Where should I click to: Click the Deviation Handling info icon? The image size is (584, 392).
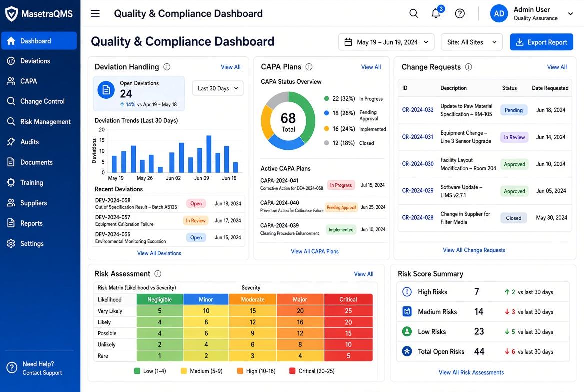click(167, 67)
